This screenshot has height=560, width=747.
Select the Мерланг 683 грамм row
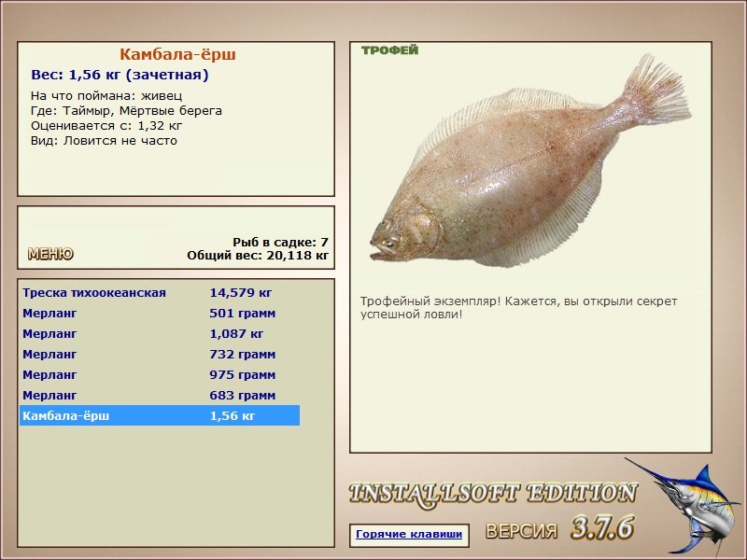pyautogui.click(x=160, y=395)
